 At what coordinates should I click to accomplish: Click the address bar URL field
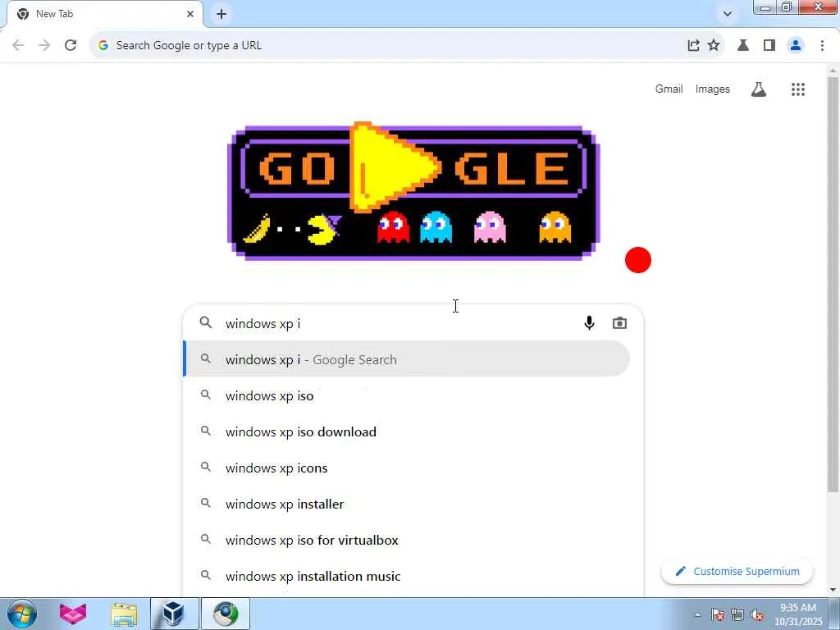coord(386,46)
